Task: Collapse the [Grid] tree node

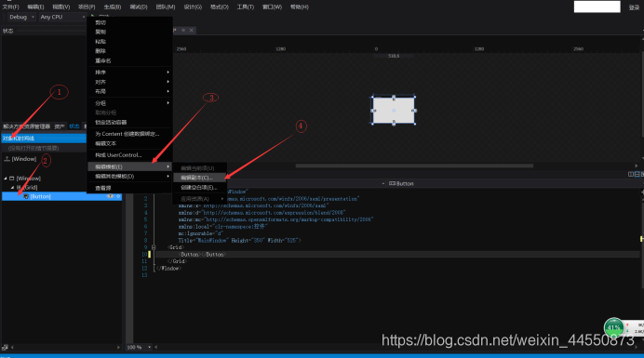Action: [x=12, y=188]
